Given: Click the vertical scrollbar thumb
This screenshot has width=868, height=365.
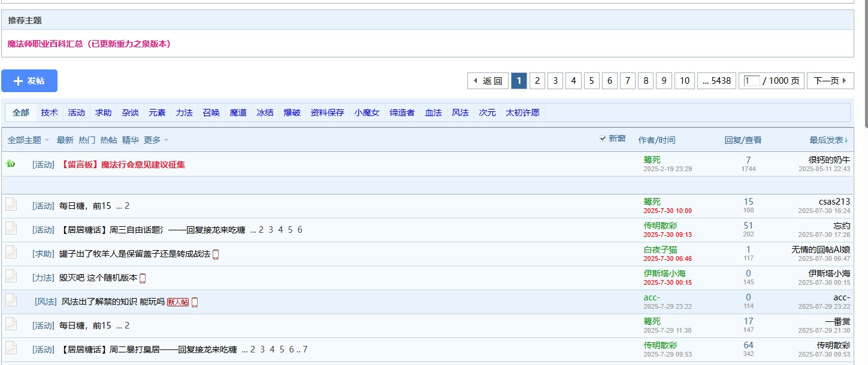Looking at the screenshot, I should pos(865,64).
